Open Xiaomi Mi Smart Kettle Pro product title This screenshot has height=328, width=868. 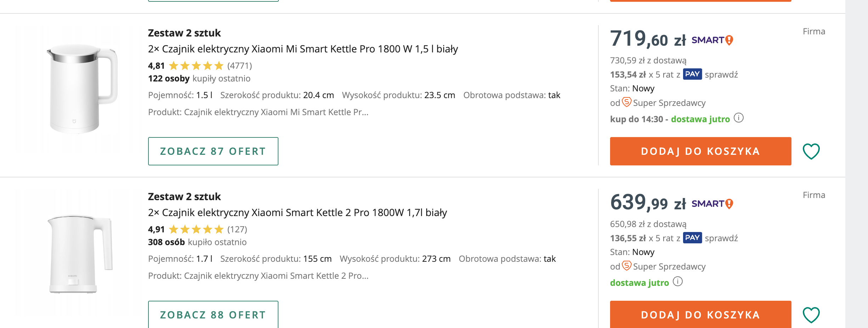303,49
